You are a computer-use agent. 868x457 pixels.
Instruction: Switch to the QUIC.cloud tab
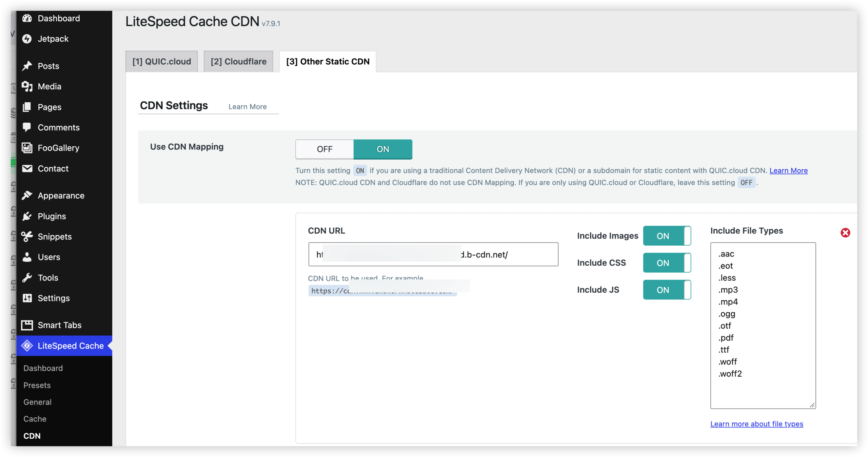tap(161, 61)
